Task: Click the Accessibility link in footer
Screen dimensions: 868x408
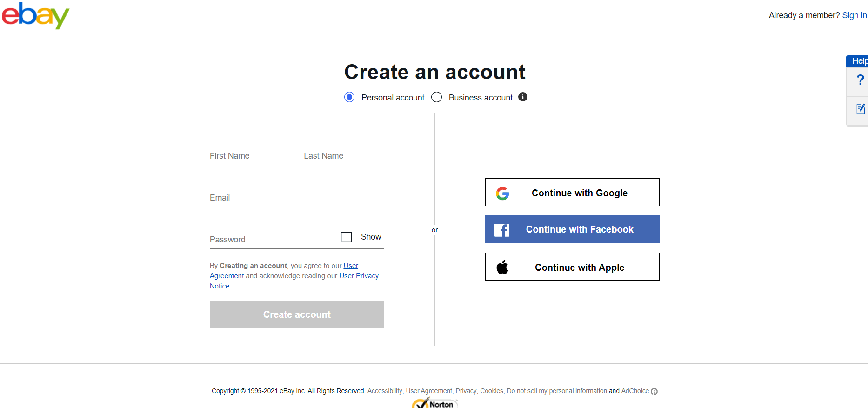Action: 385,391
